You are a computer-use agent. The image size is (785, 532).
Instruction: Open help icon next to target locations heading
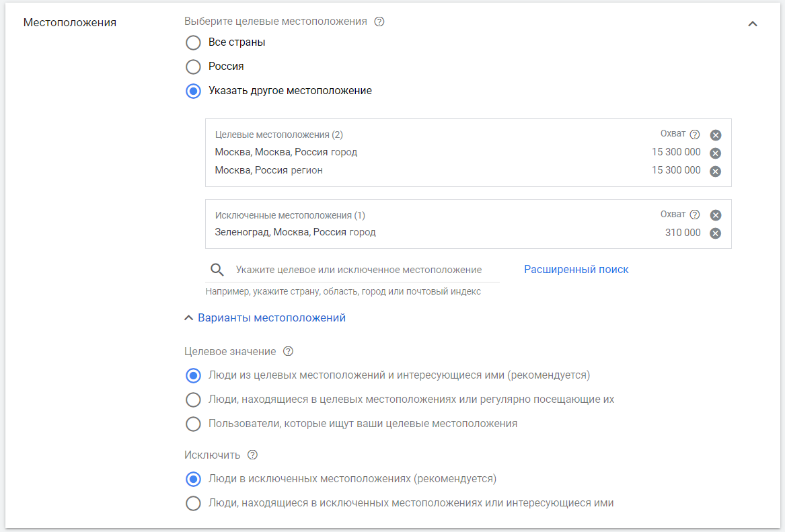(379, 22)
